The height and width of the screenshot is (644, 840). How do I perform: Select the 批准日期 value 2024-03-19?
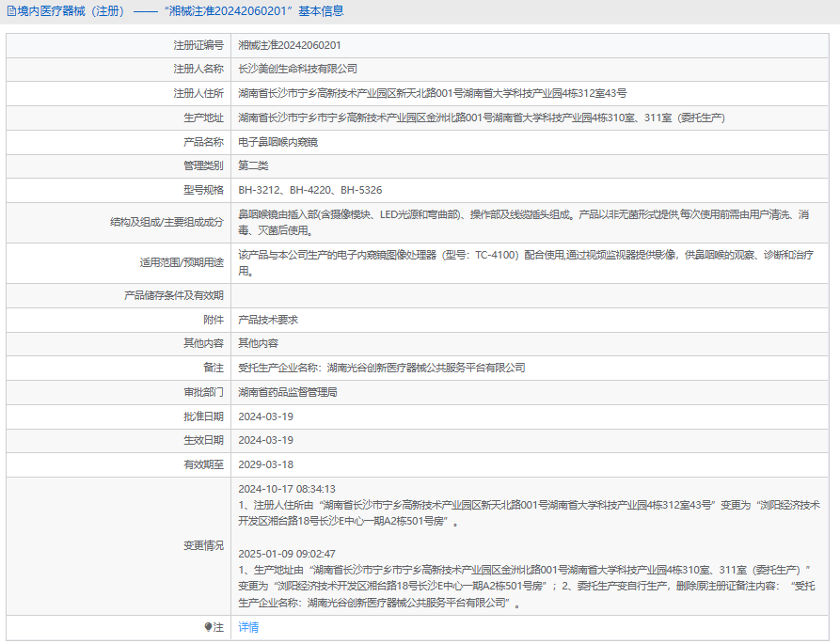[265, 416]
